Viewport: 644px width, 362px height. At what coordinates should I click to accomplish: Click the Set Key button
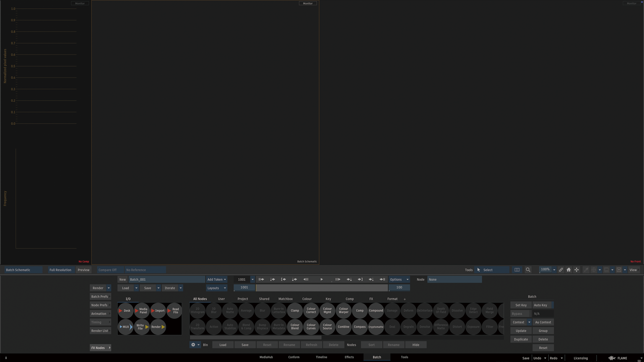pos(521,305)
